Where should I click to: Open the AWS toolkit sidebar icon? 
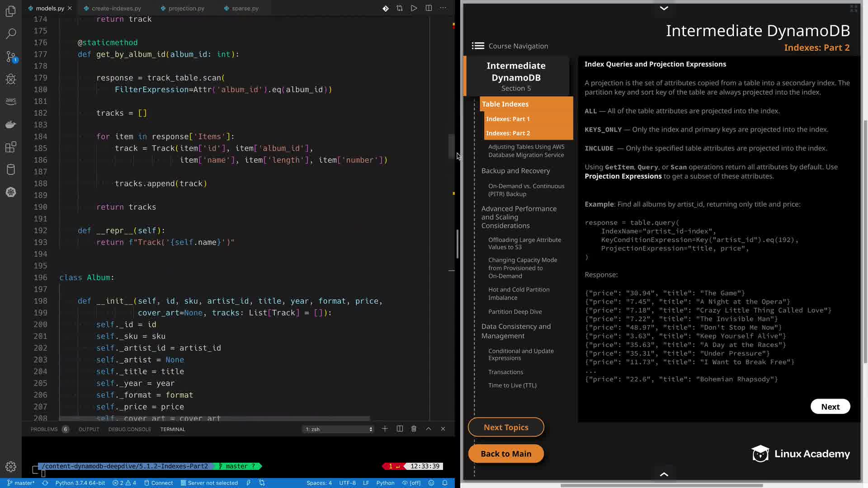coord(11,101)
